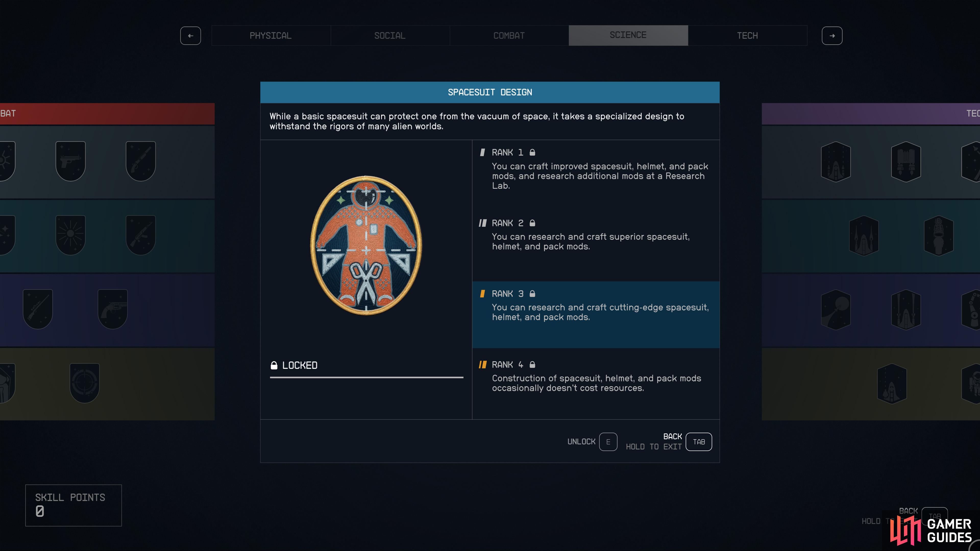Click the Spacesuit Design title bar

490,92
